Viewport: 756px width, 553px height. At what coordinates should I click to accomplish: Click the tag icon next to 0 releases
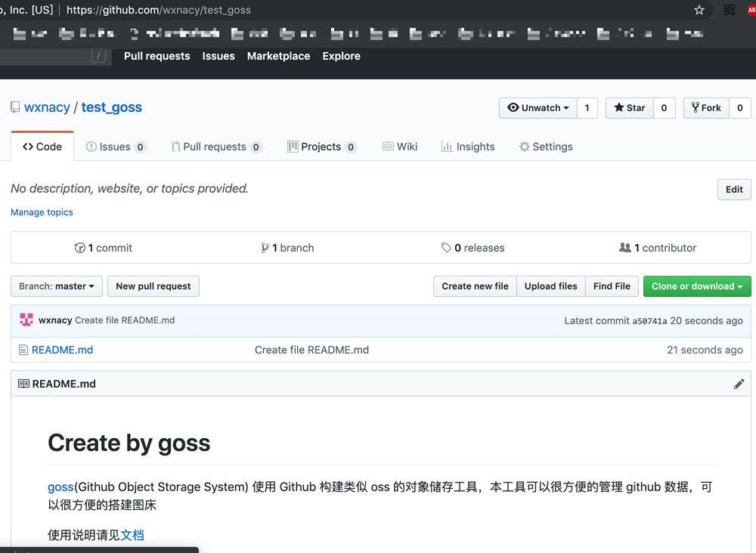pyautogui.click(x=446, y=248)
